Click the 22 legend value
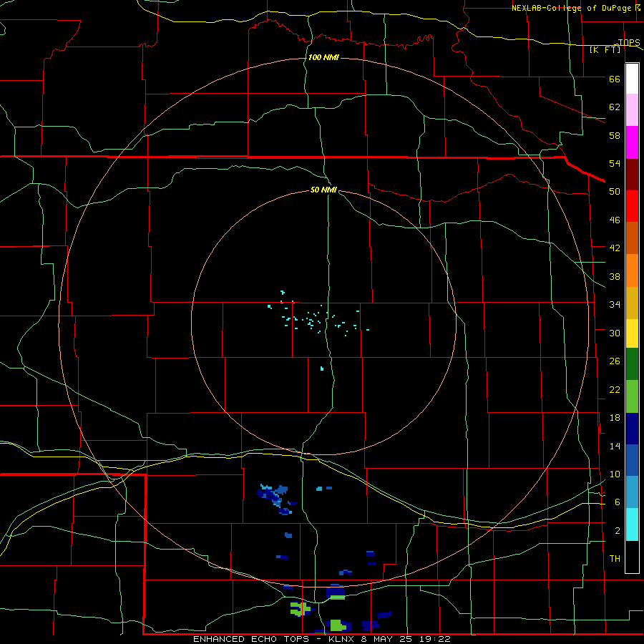 (615, 389)
